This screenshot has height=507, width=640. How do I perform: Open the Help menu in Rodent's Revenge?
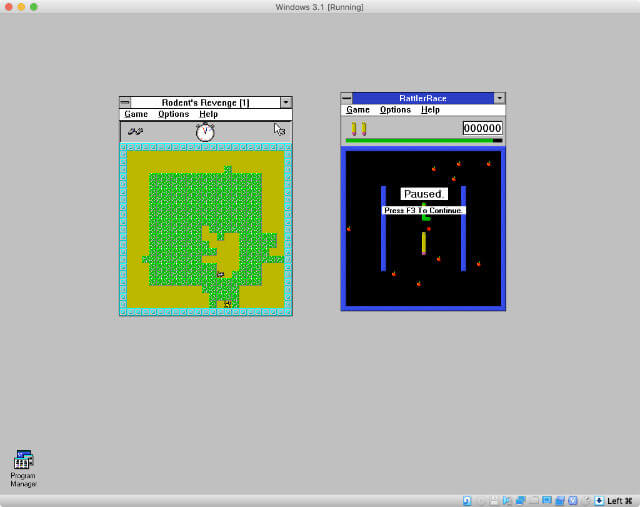(x=208, y=114)
